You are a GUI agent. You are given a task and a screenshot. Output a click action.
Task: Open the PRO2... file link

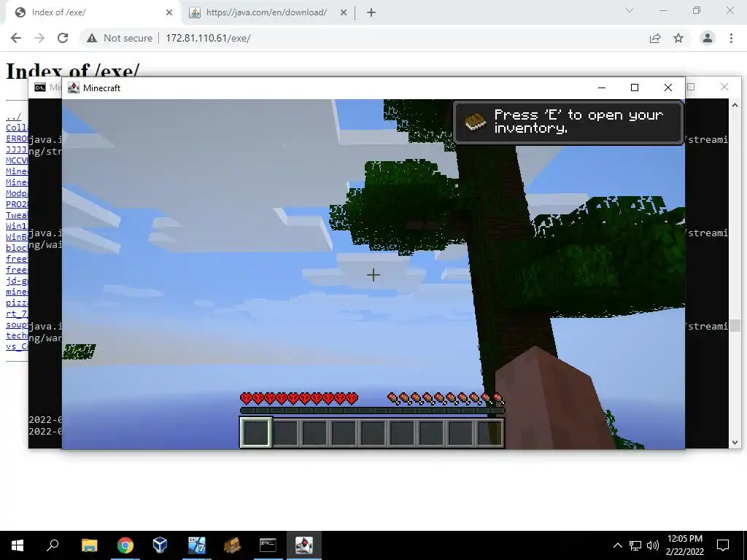pos(17,204)
